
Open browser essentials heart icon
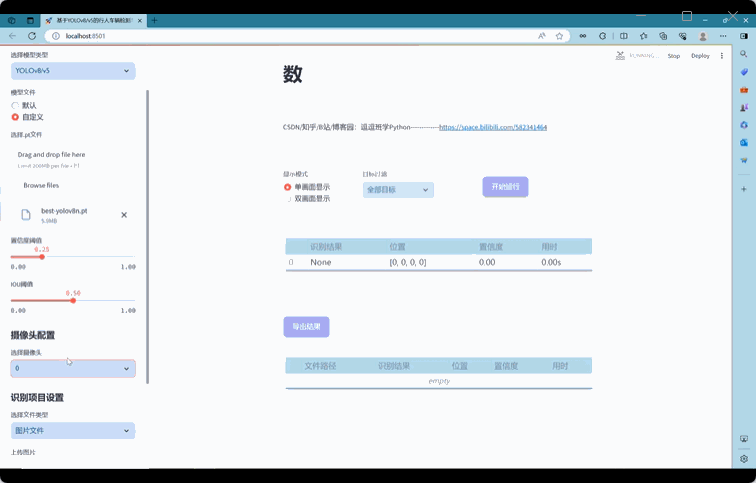(x=682, y=36)
